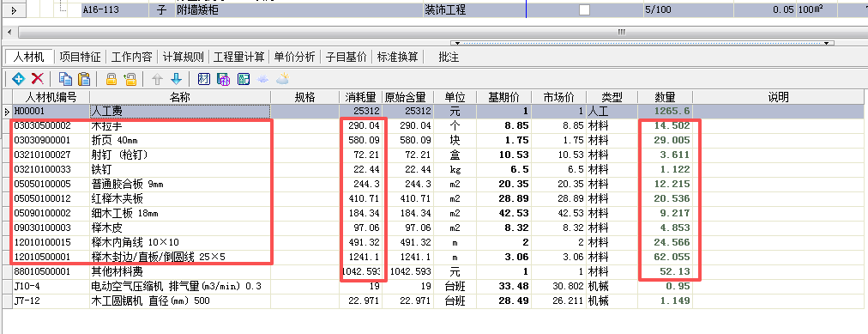This screenshot has height=334, width=868.
Task: Click the 人材机编号 column header
Action: coord(51,97)
